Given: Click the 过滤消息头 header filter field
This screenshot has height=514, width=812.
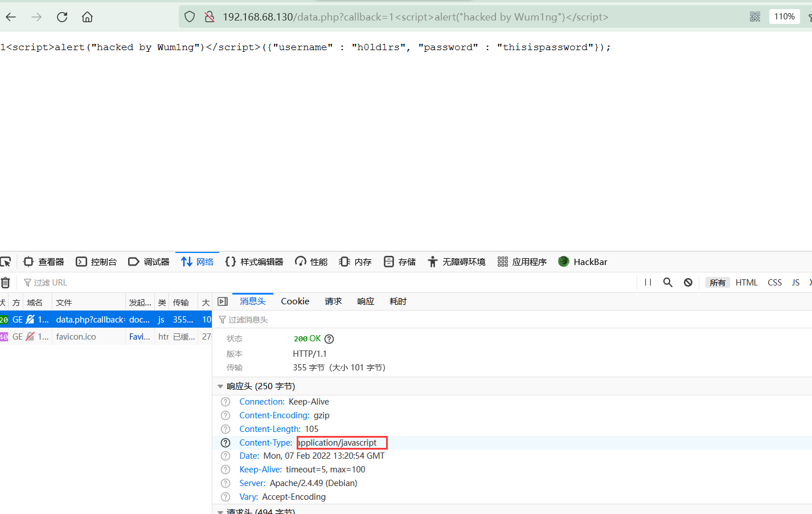Looking at the screenshot, I should tap(512, 320).
